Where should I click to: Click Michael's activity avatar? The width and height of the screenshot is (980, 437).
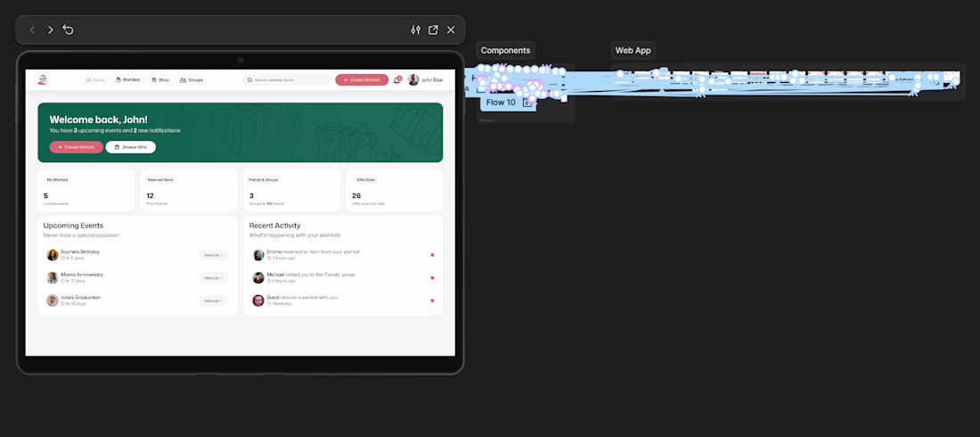tap(258, 277)
